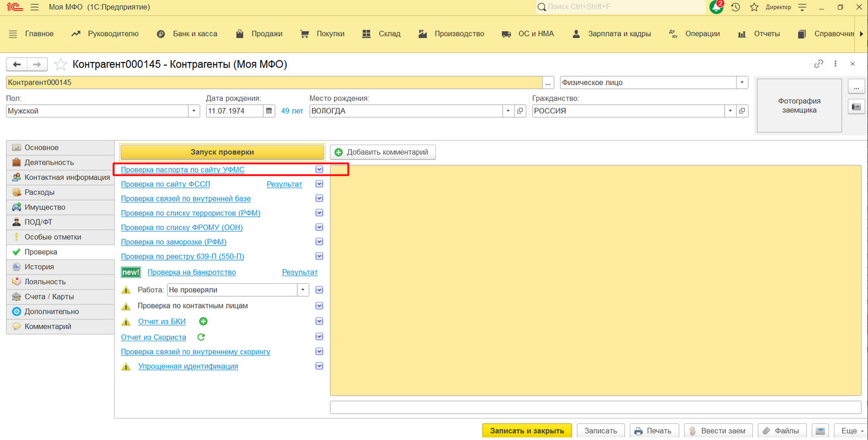
Task: Open the Гражданство dropdown arrow
Action: [x=730, y=111]
